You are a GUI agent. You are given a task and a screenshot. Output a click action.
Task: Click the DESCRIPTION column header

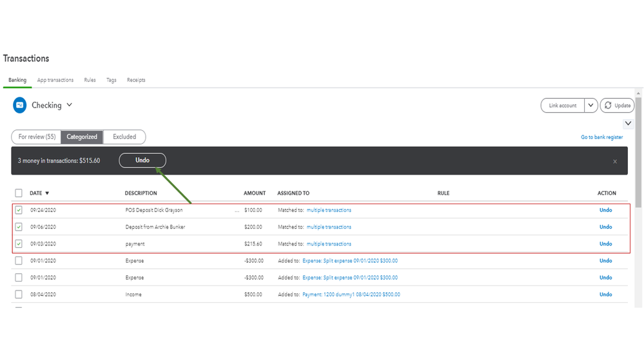click(x=141, y=193)
